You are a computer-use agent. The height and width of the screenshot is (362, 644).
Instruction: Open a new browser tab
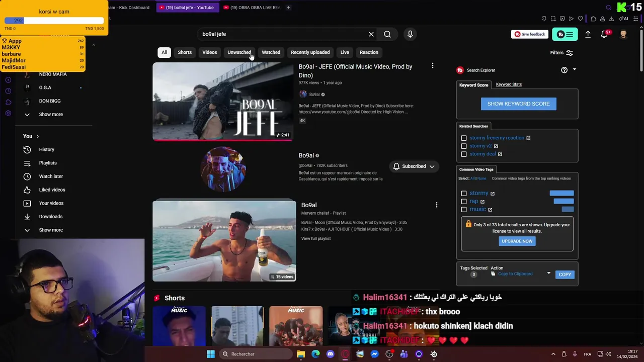288,8
